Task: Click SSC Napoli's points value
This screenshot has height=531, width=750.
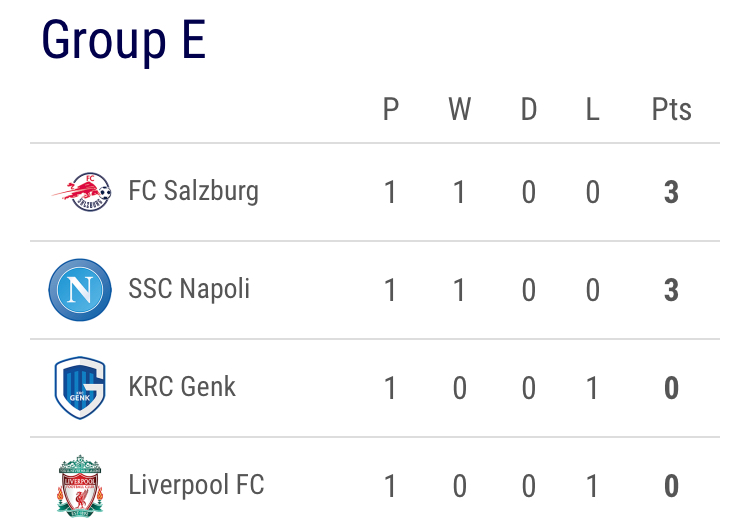Action: coord(672,290)
